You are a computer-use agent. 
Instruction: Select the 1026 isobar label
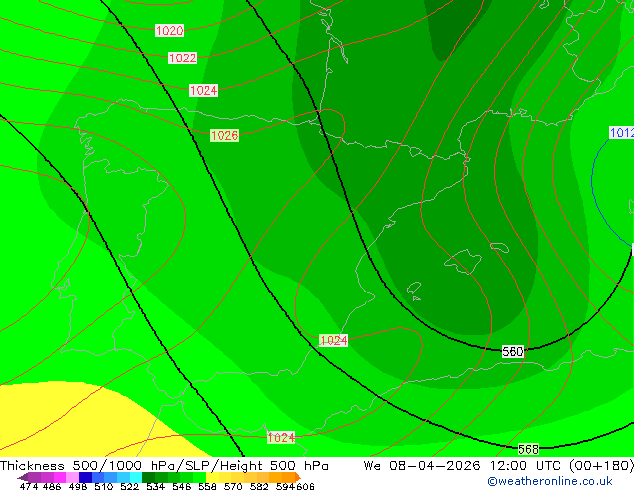click(224, 135)
